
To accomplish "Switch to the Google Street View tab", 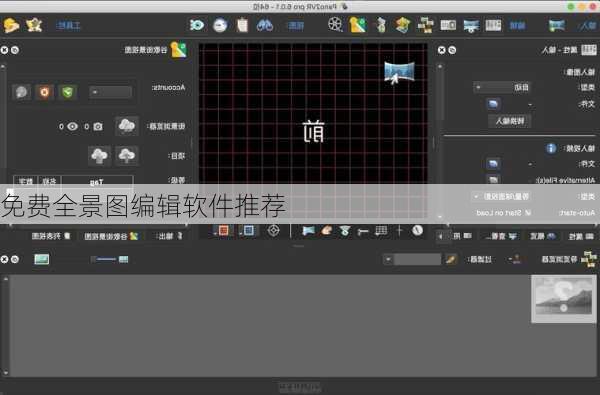I will click(111, 236).
